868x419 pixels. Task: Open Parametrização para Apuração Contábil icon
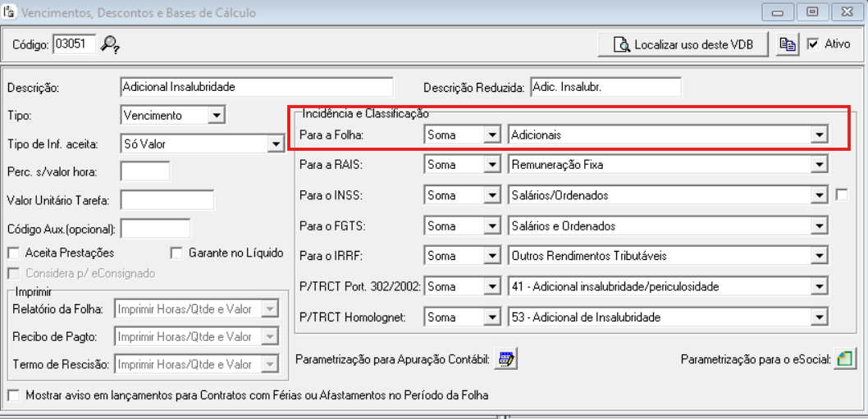pyautogui.click(x=506, y=359)
